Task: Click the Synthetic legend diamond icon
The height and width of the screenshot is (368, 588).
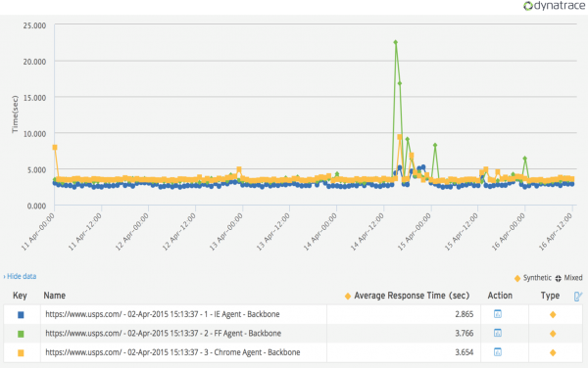Action: (517, 278)
